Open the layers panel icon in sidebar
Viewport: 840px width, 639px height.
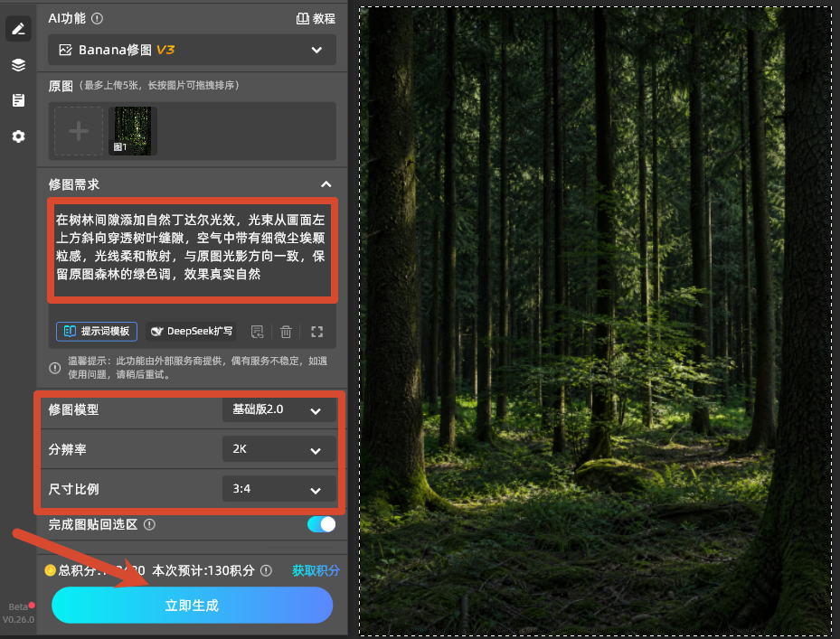click(18, 65)
